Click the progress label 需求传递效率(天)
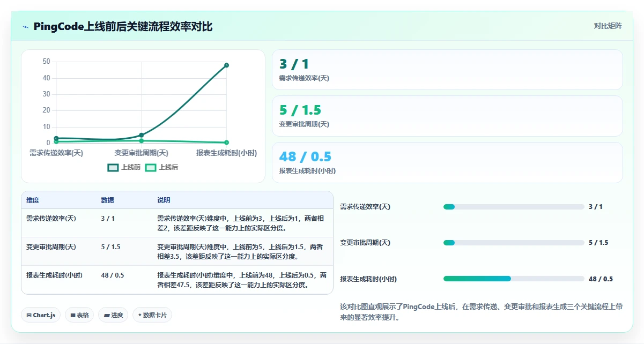Viewport: 644px width, 344px height. (x=365, y=207)
